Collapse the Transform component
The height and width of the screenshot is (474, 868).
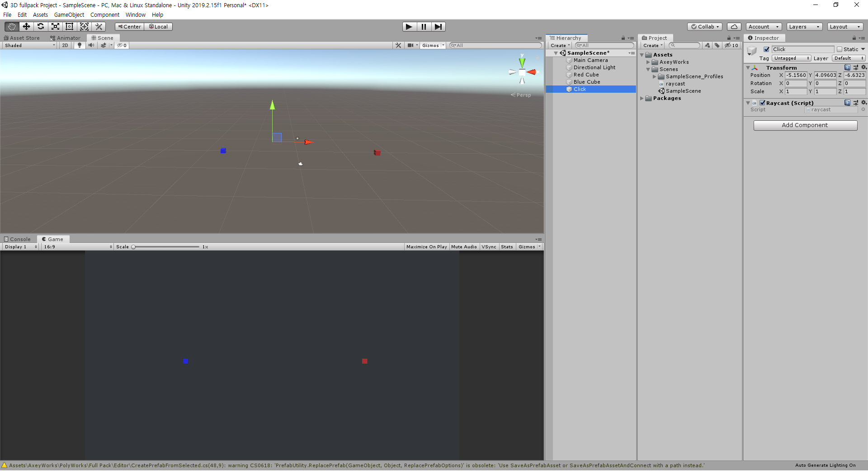(x=748, y=67)
